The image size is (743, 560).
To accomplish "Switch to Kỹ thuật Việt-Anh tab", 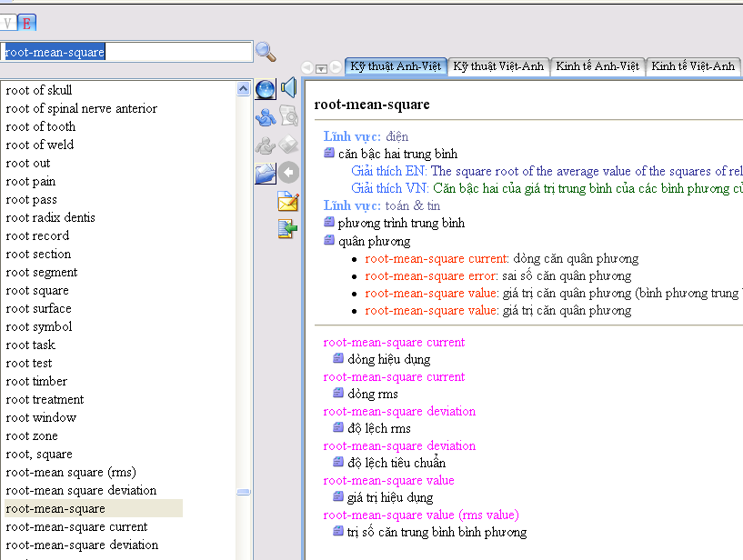I will click(x=498, y=66).
